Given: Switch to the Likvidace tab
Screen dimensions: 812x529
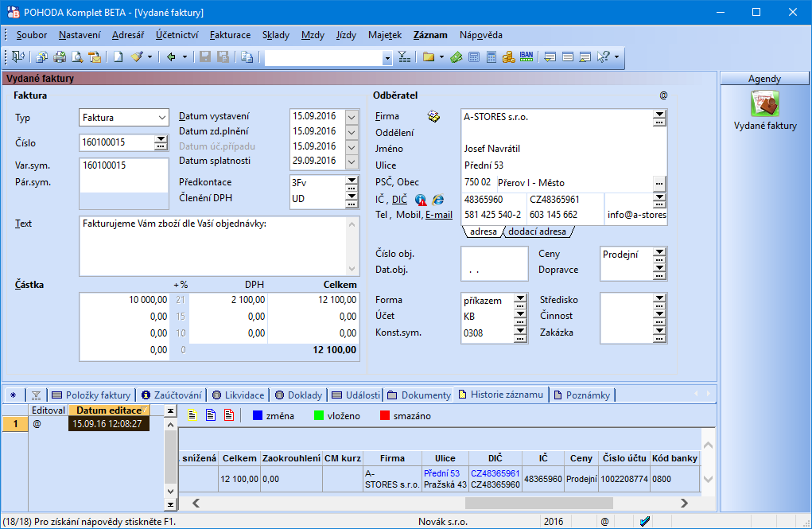Looking at the screenshot, I should [239, 395].
